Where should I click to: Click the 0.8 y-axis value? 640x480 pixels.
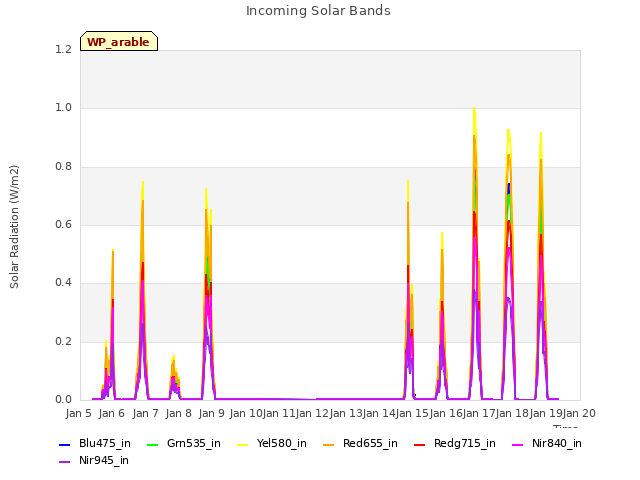63,167
